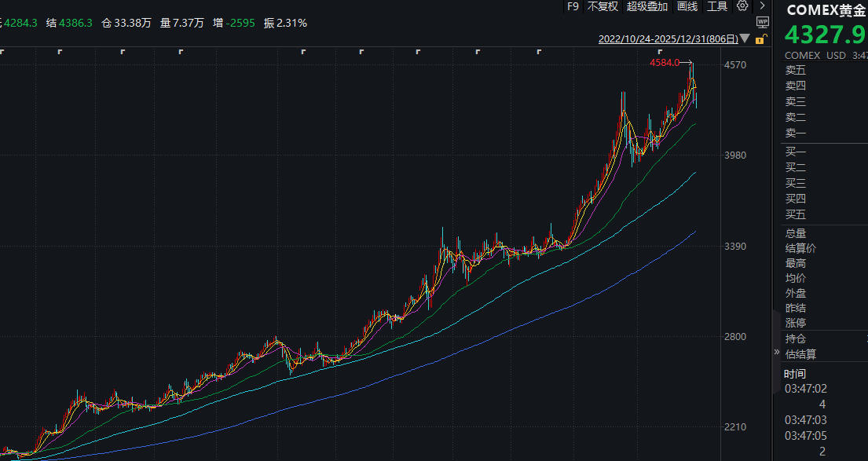Click the 2022/10/24-2025/12/31 date range link
The height and width of the screenshot is (461, 868).
coord(668,38)
